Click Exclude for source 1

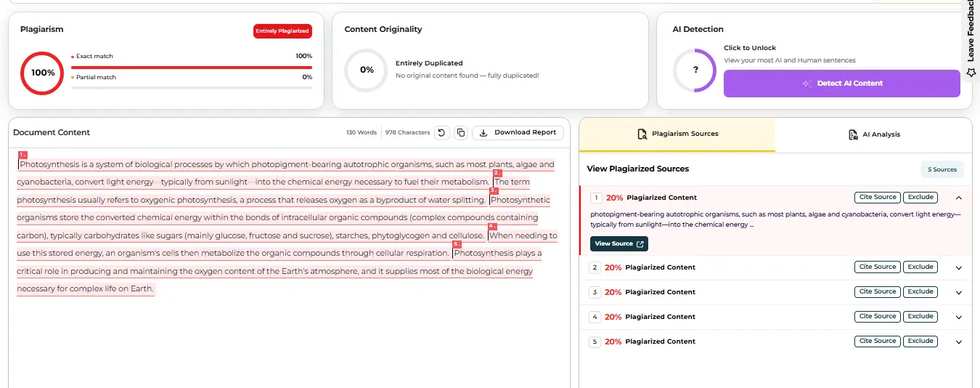tap(920, 198)
